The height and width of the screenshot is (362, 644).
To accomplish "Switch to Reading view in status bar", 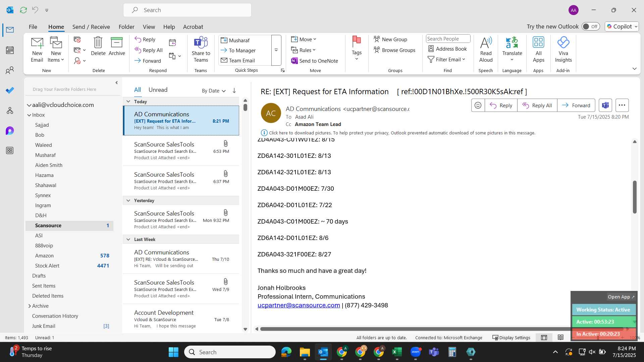I will click(x=560, y=338).
